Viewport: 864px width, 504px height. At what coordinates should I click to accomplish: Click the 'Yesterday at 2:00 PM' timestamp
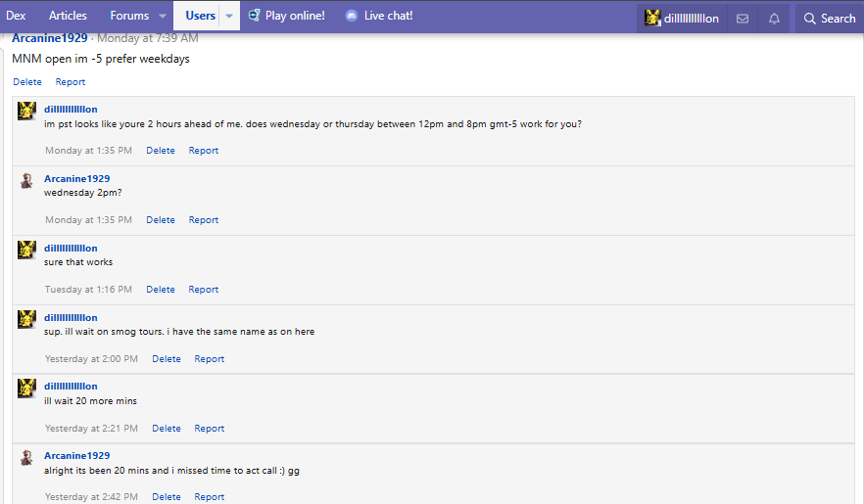coord(91,359)
